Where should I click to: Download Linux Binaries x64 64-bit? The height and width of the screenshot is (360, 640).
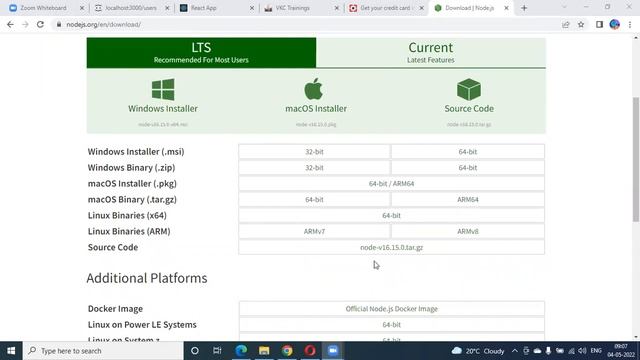391,215
